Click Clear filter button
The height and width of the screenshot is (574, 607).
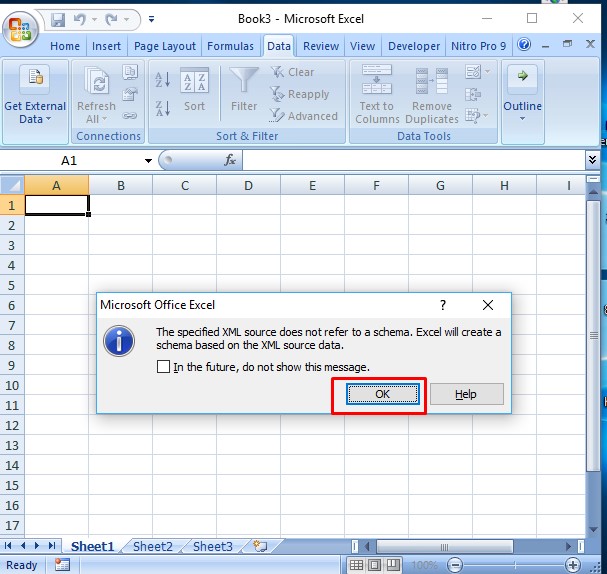293,72
